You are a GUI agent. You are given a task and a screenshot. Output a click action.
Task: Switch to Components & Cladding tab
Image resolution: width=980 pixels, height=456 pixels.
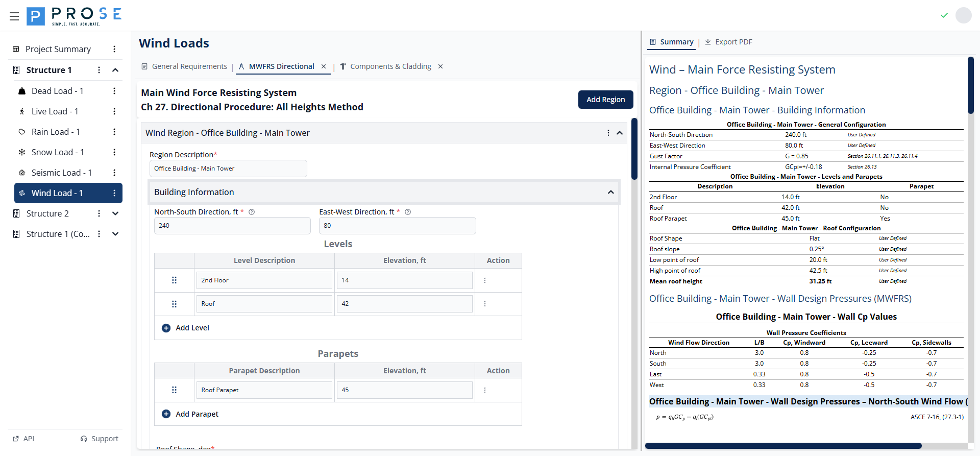click(x=390, y=66)
